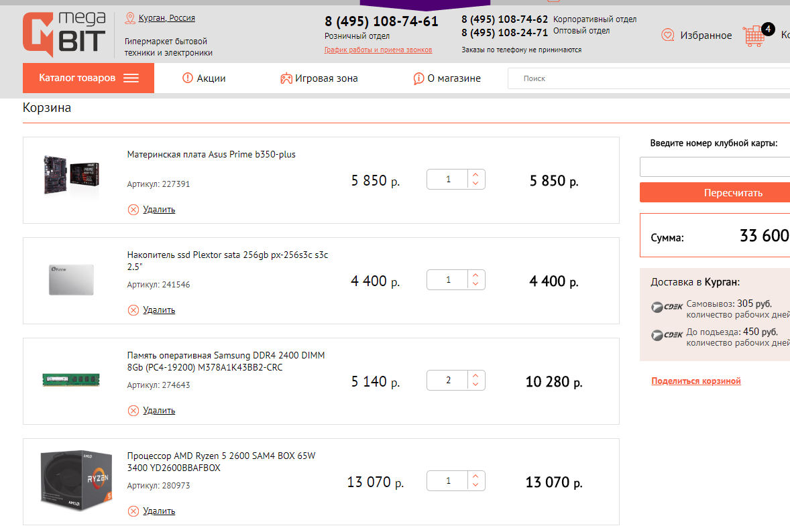Click the exclamation icon beside Акции
790x532 pixels.
pos(187,78)
